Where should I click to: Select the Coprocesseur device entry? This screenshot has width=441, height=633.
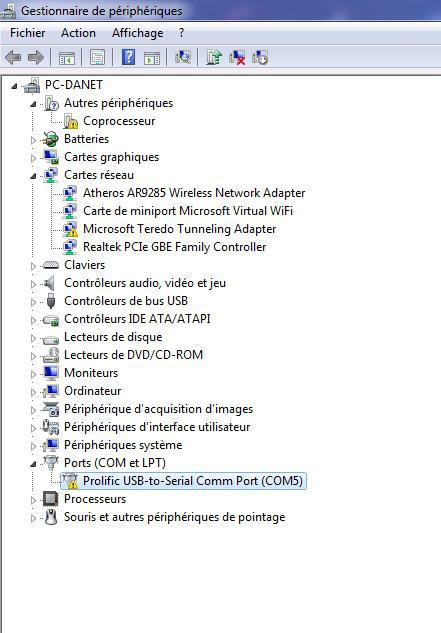coord(119,121)
